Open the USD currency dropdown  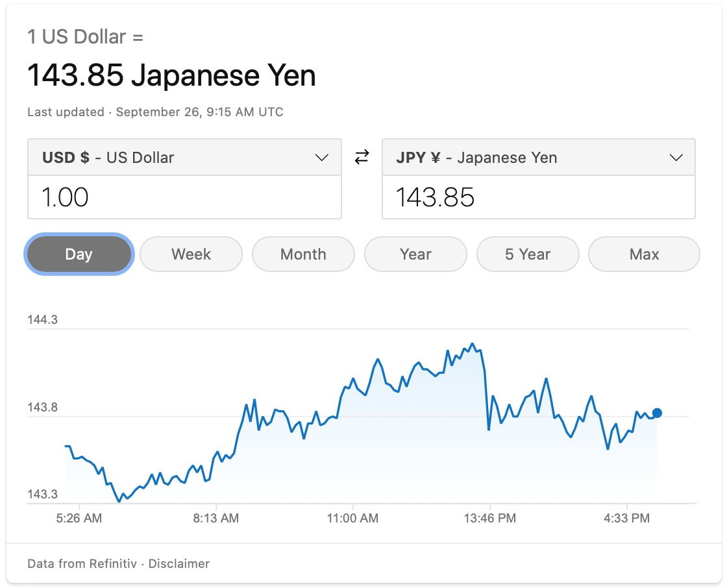point(184,158)
